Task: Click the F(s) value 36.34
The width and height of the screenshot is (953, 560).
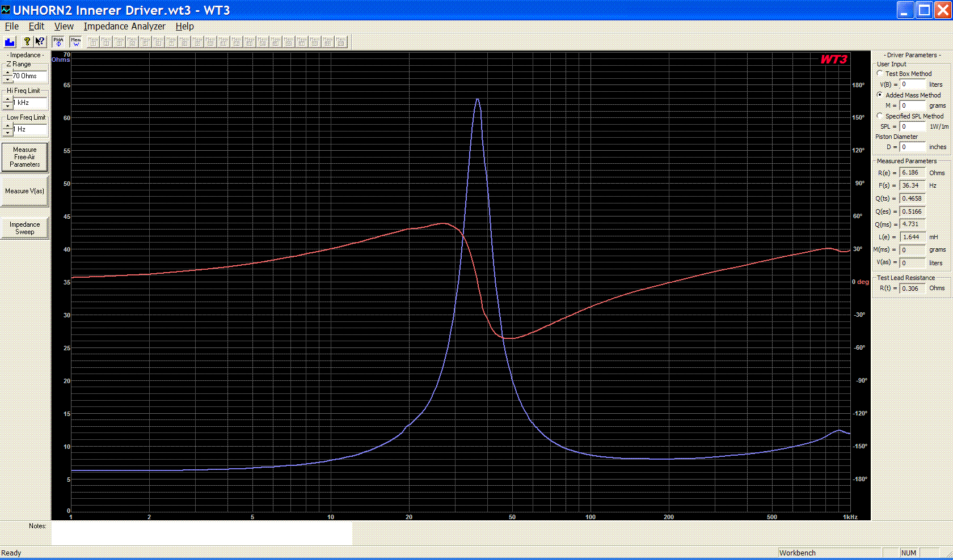Action: point(913,185)
